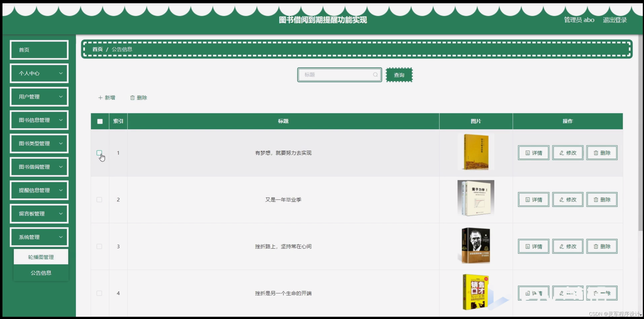Go to 首页 in the sidebar
The height and width of the screenshot is (319, 644).
pos(39,50)
